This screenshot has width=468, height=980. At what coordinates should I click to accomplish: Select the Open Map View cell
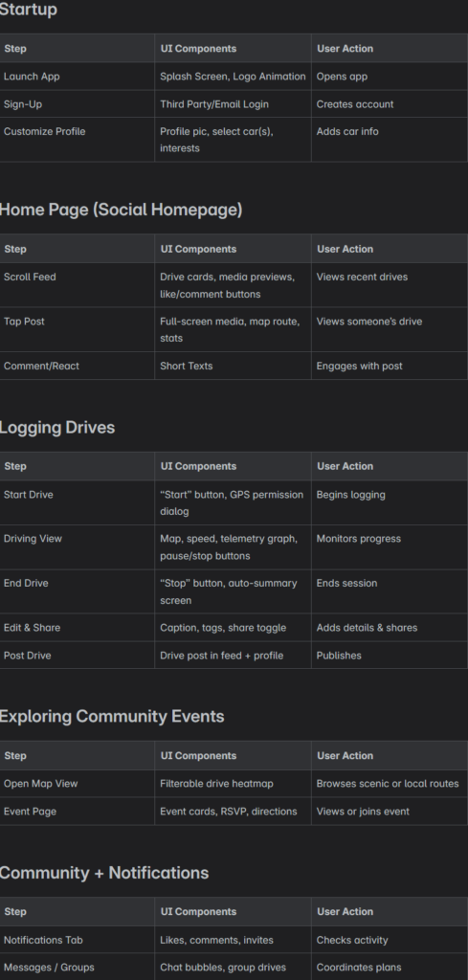(77, 783)
